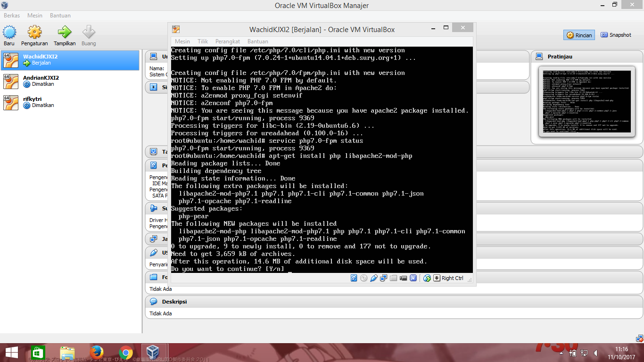Click the Pratinjau section header

click(587, 57)
